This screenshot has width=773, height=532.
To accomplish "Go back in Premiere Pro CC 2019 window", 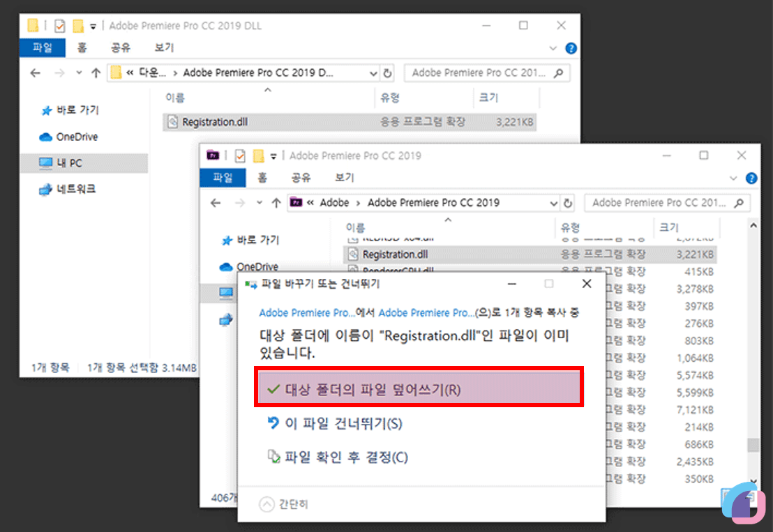I will [x=216, y=203].
